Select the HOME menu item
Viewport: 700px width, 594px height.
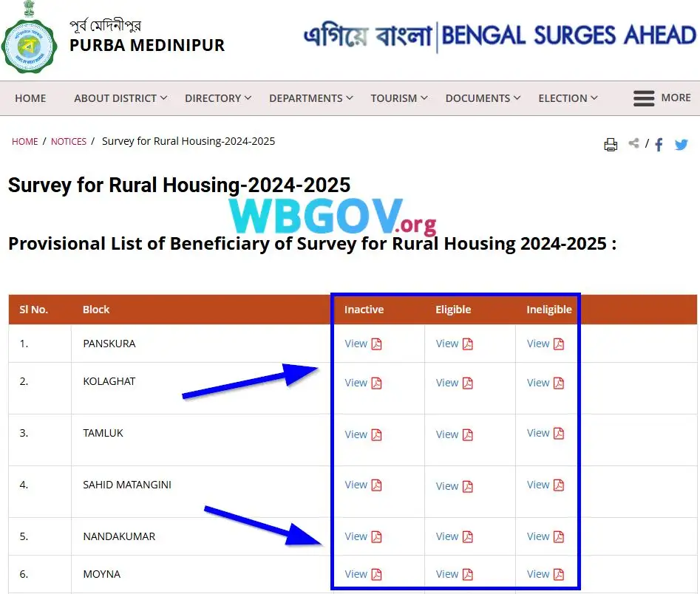coord(30,98)
